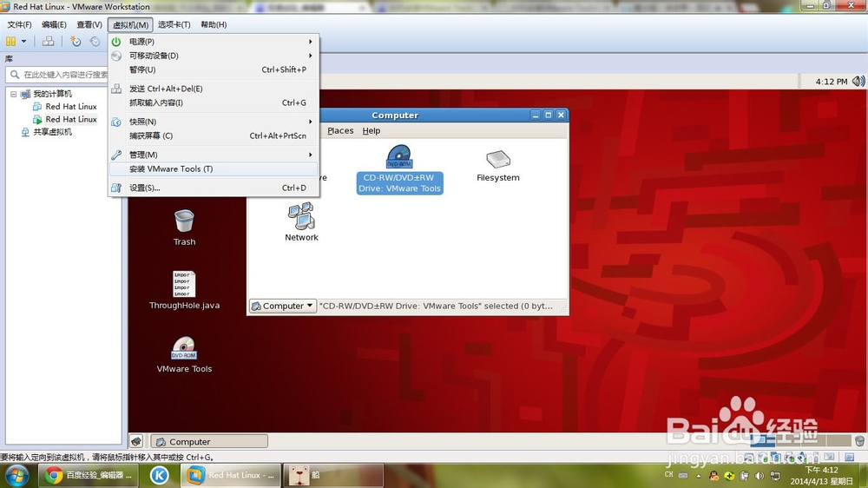This screenshot has width=868, height=488.
Task: Click the on-screen keyboard tray icon
Action: [x=683, y=475]
